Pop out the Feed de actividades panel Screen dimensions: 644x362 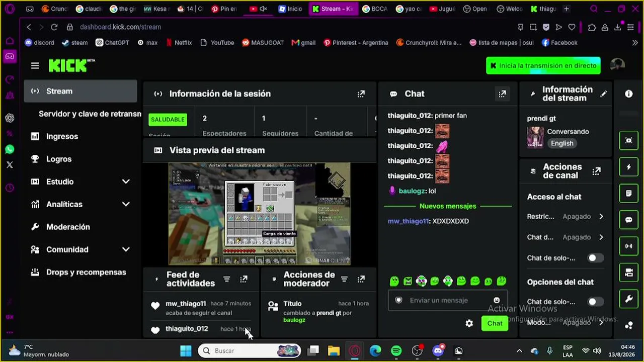244,279
